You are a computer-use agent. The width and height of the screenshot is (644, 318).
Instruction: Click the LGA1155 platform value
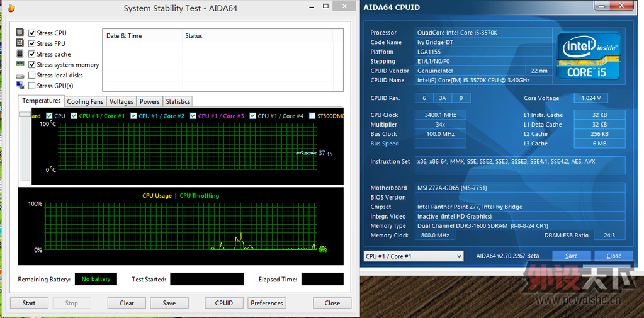(483, 52)
